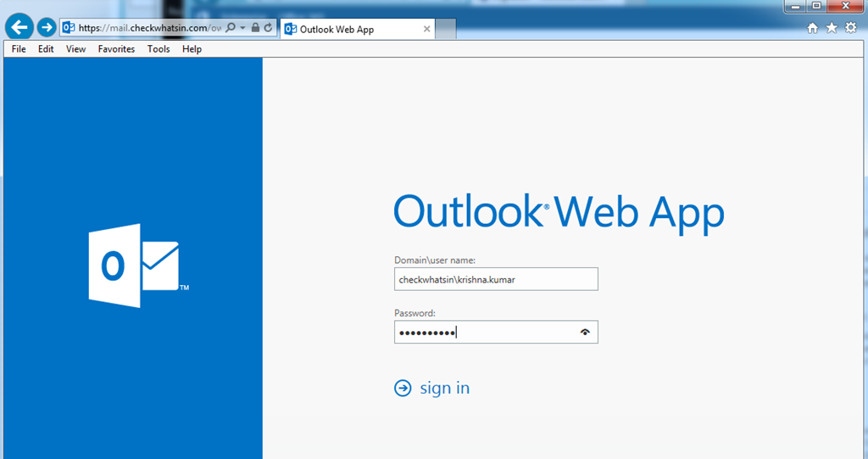Close the browser window

point(846,6)
